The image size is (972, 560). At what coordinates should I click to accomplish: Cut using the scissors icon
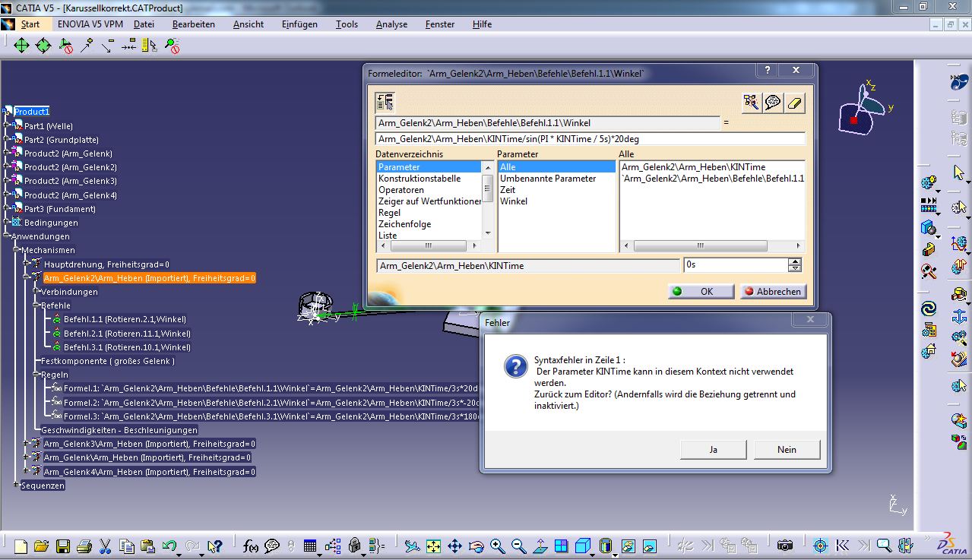(x=106, y=546)
